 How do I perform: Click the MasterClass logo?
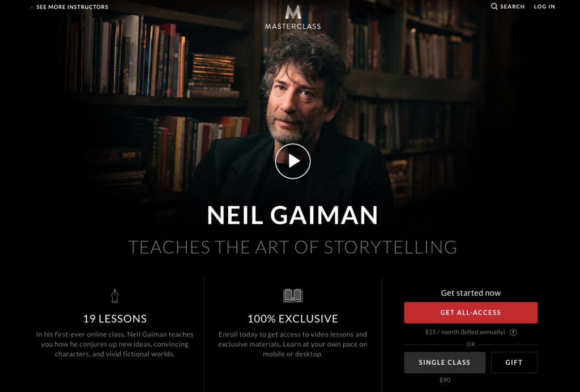point(293,17)
